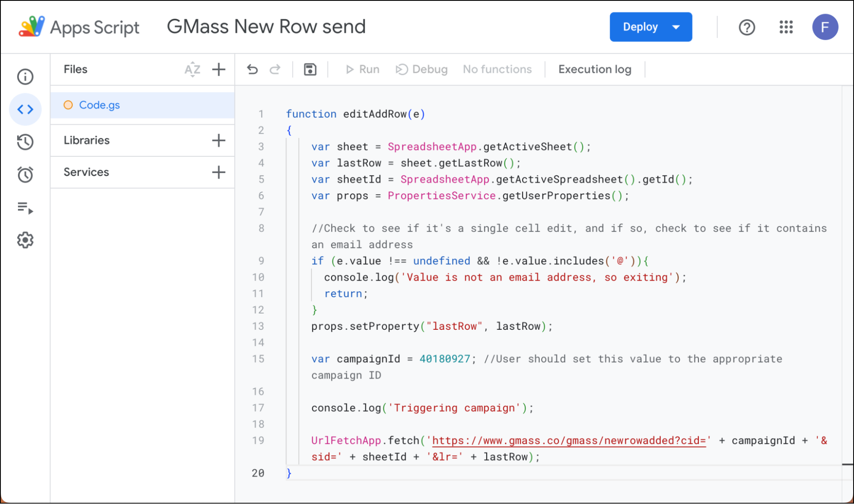Click getLastRow on line 4

470,163
